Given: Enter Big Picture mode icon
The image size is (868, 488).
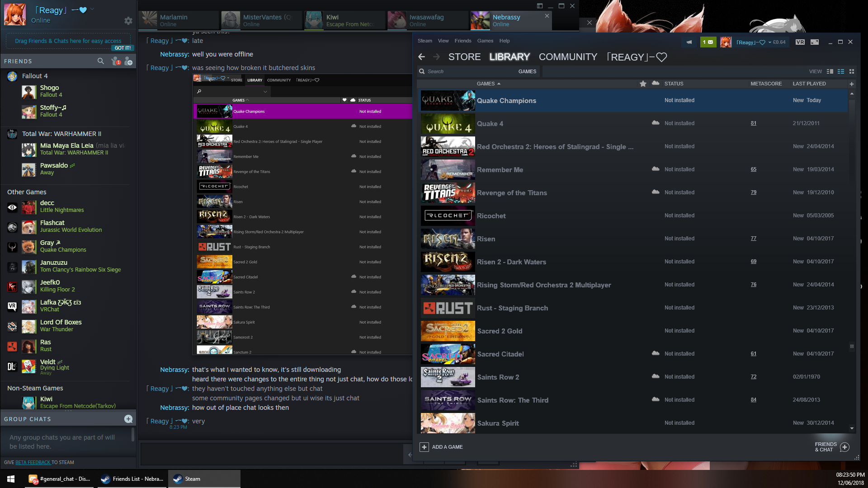Looking at the screenshot, I should [815, 42].
